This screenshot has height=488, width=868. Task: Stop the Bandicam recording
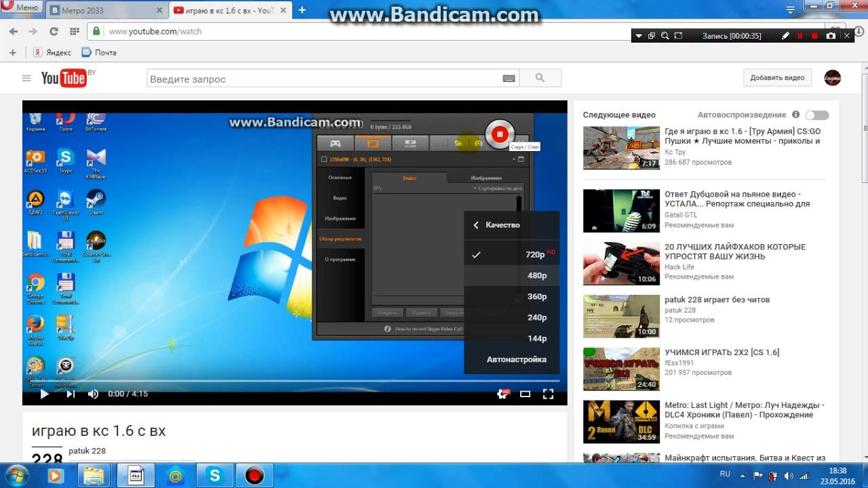(815, 36)
